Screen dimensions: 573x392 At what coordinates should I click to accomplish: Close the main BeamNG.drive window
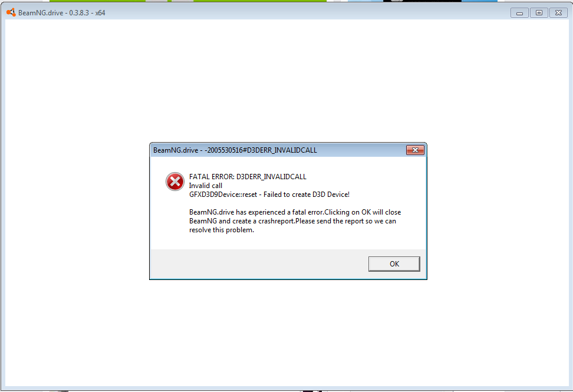pos(558,13)
